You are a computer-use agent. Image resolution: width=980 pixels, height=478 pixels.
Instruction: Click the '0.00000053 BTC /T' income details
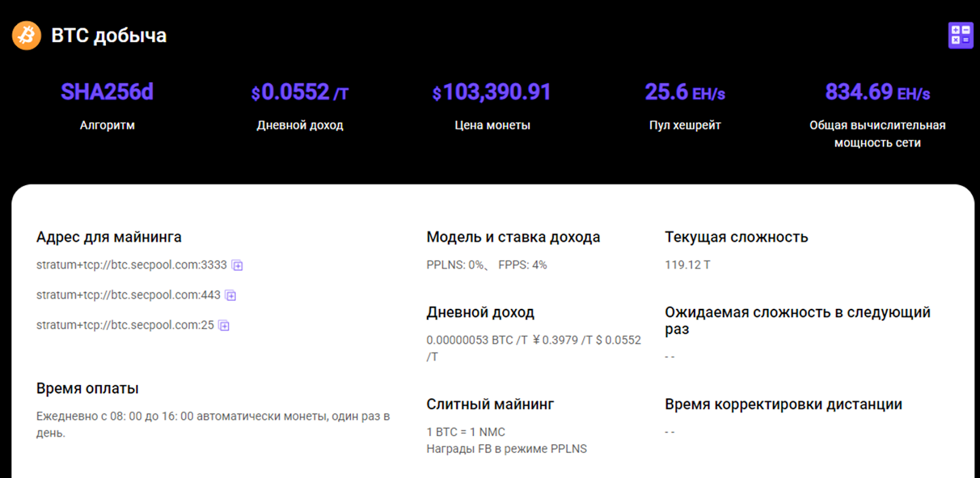[x=533, y=348]
